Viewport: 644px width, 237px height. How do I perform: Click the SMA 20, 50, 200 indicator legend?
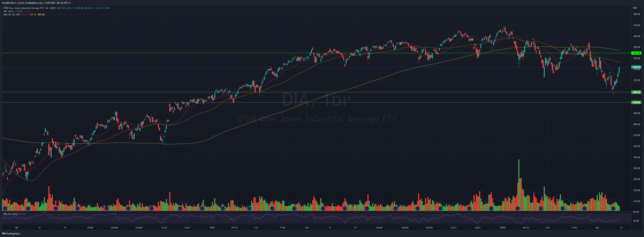point(12,14)
